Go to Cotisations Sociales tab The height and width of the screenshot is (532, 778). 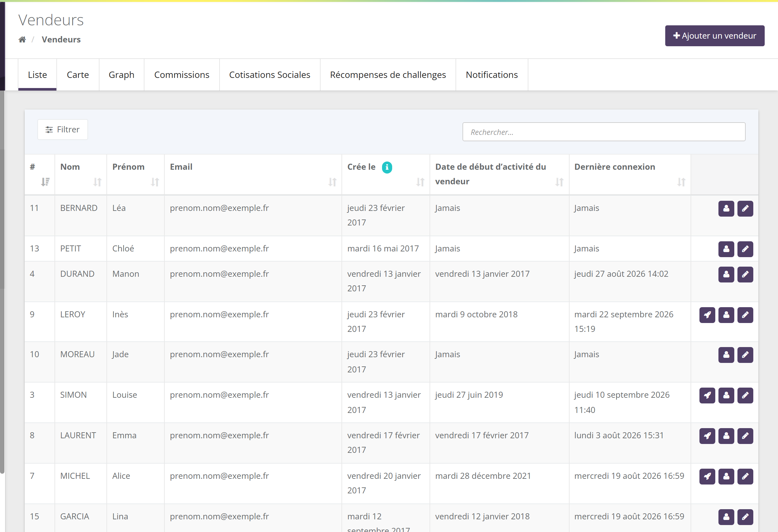pos(270,75)
